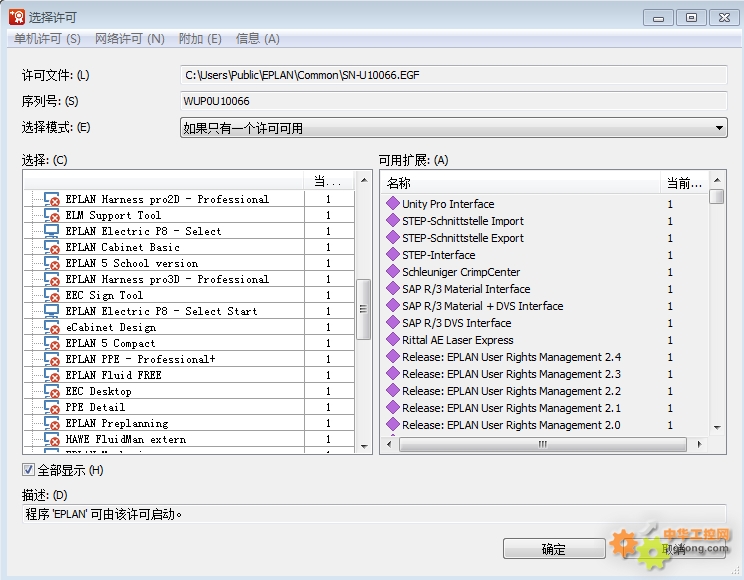Select the EPLAN Fluid FREE text
This screenshot has width=744, height=580.
tap(113, 375)
